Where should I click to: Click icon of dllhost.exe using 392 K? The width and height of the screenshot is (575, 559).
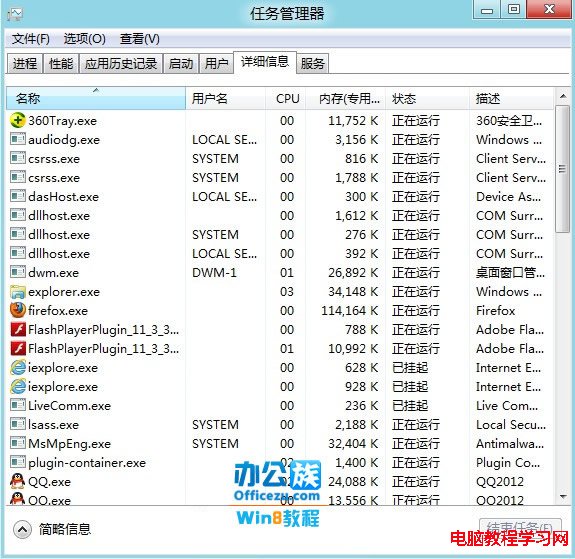[x=18, y=253]
